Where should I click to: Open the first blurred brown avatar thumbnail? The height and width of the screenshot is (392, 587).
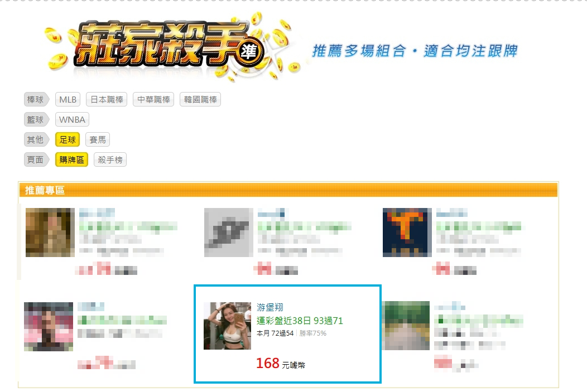point(50,233)
